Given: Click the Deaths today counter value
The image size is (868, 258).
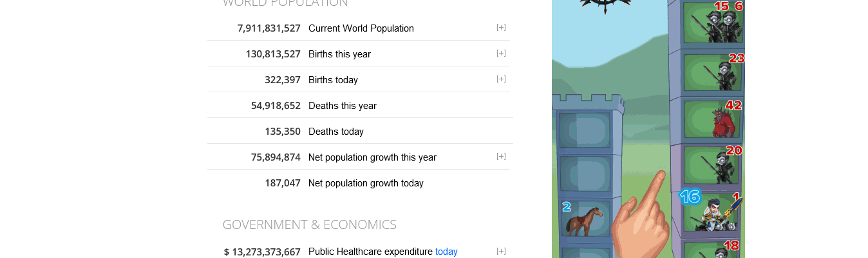Looking at the screenshot, I should [x=282, y=132].
